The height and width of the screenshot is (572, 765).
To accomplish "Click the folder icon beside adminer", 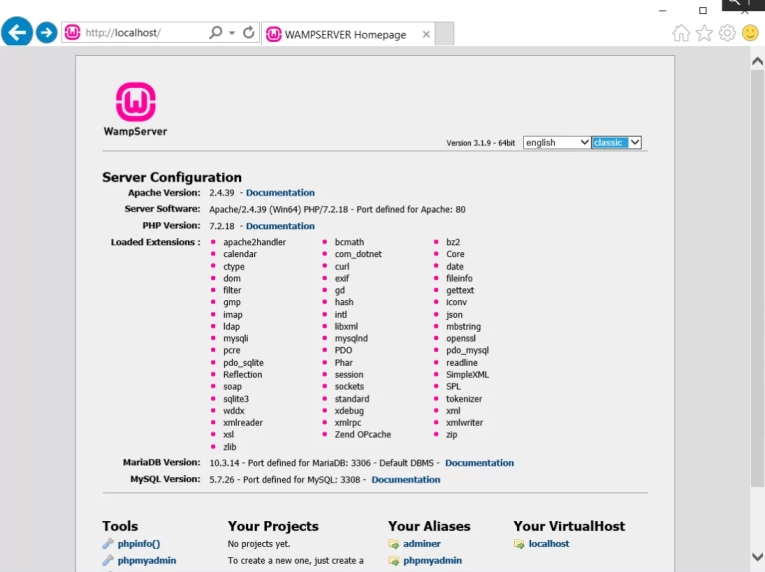I will click(394, 544).
